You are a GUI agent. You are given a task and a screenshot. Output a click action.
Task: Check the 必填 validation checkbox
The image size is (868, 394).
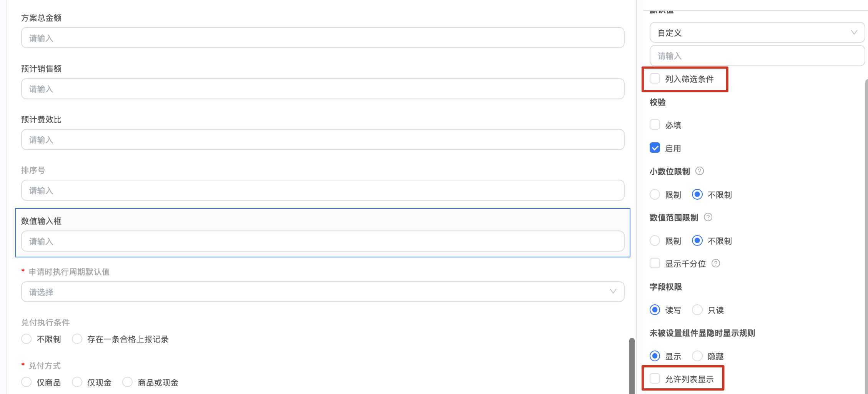[x=655, y=125]
